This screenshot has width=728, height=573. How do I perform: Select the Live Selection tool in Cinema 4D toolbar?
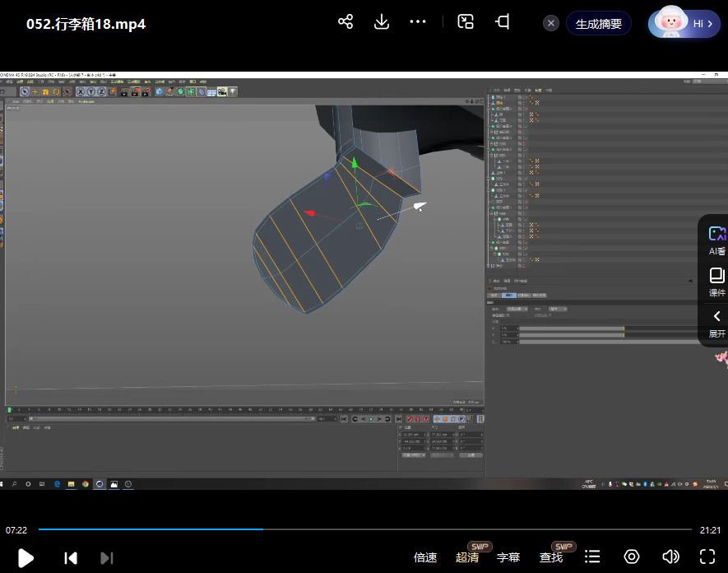[25, 93]
